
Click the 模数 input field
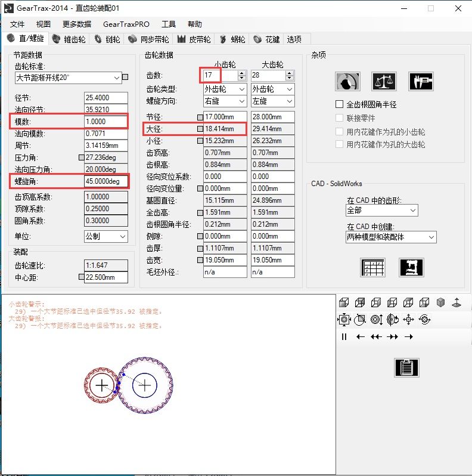[x=106, y=122]
